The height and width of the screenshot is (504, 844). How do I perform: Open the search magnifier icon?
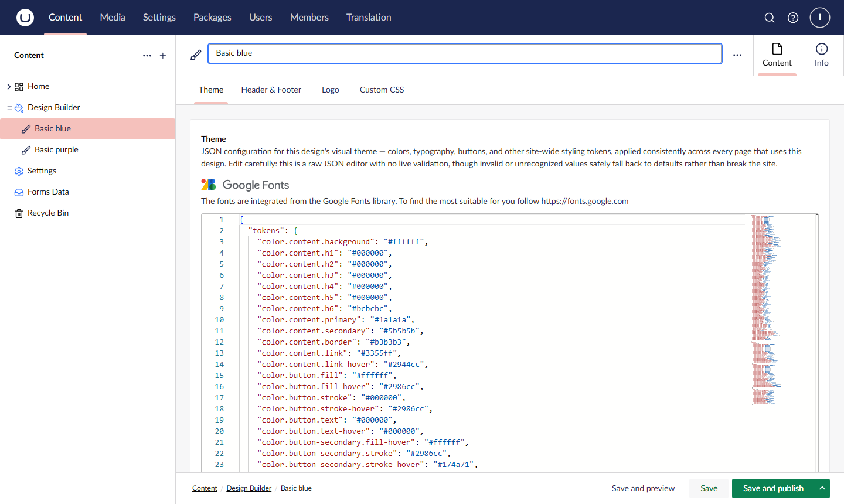point(770,18)
